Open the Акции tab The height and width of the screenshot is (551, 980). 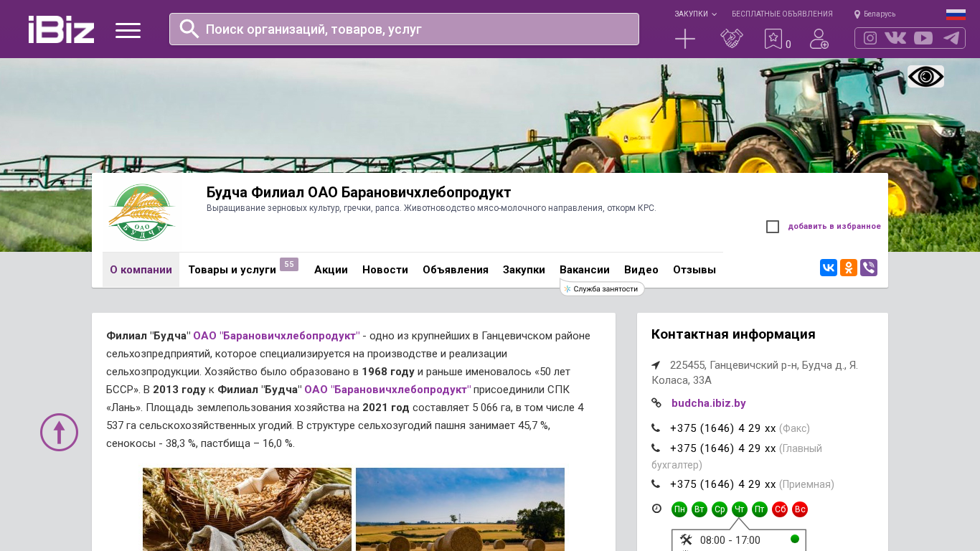tap(331, 270)
